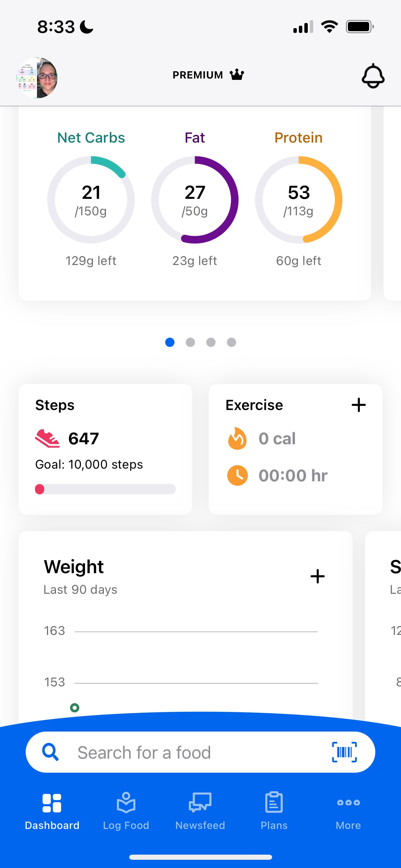
Task: Tap the Premium crown icon
Action: pyautogui.click(x=237, y=75)
